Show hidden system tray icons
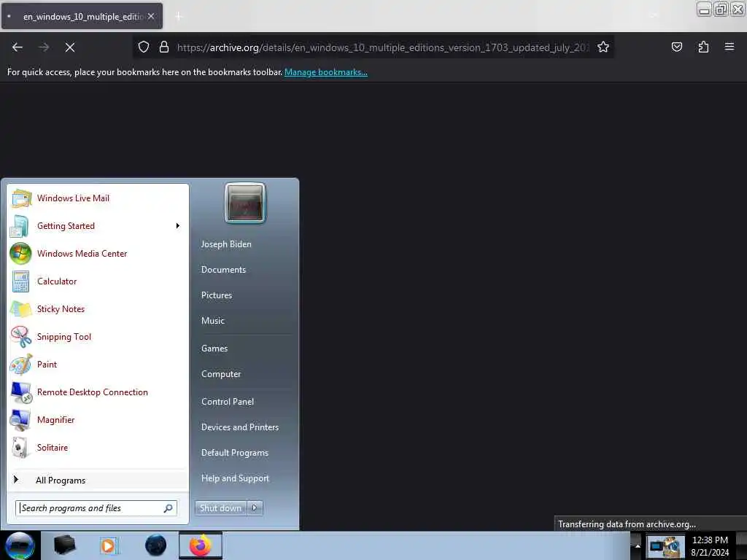747x560 pixels. (x=638, y=545)
